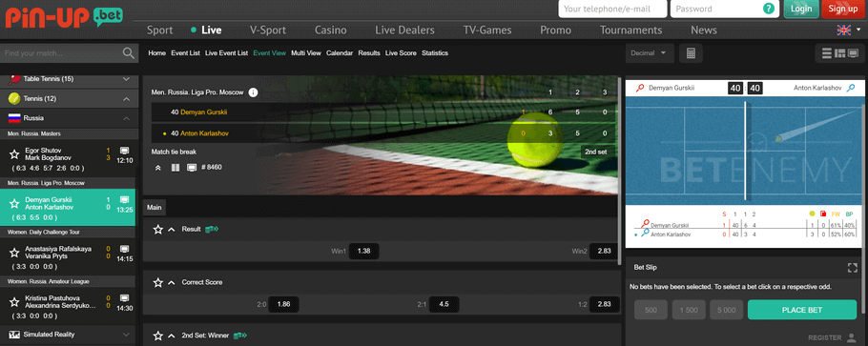Image resolution: width=868 pixels, height=346 pixels.
Task: Select the Win1 odds 1.38
Action: tap(363, 252)
